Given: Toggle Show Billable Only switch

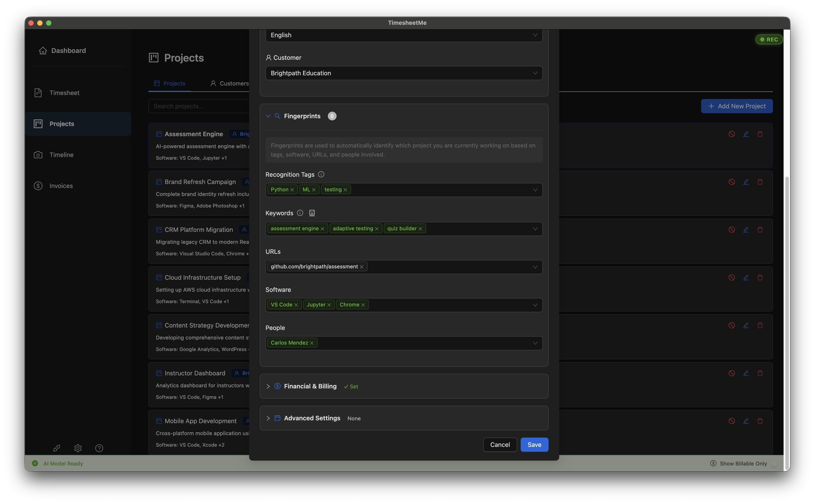Looking at the screenshot, I should coord(774,463).
